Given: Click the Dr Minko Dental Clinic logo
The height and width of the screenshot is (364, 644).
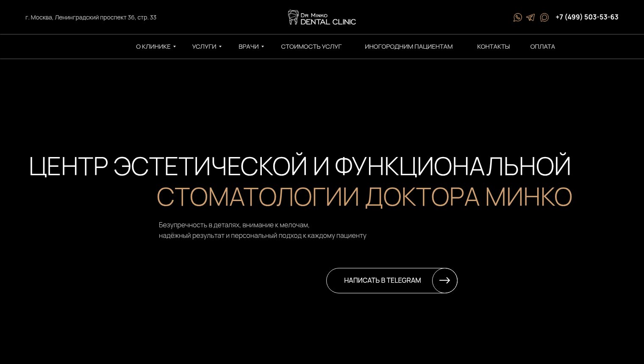Looking at the screenshot, I should [x=322, y=17].
